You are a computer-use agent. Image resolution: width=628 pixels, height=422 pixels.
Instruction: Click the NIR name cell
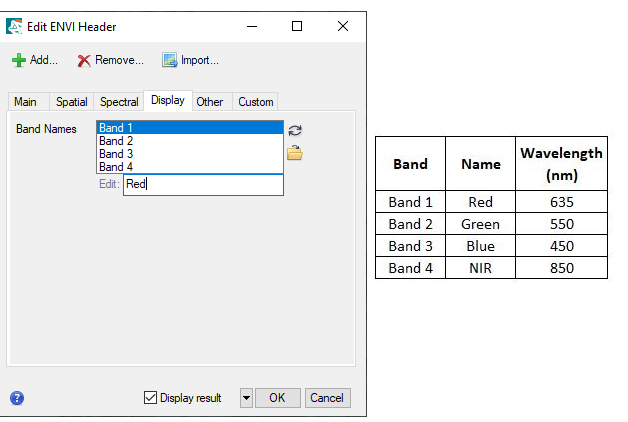tap(480, 268)
